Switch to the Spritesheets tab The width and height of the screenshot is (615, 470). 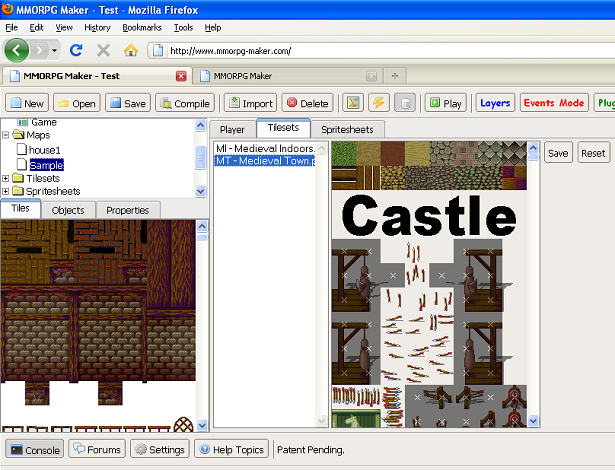click(347, 129)
